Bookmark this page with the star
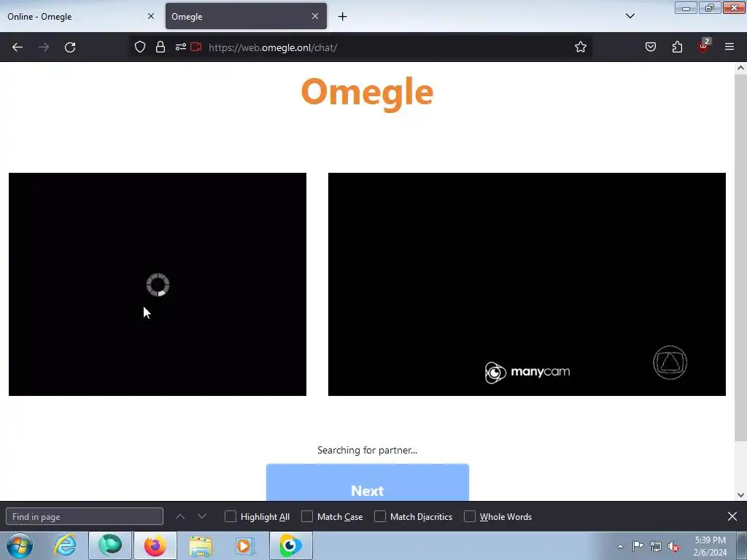Screen dimensions: 747x560 580,47
